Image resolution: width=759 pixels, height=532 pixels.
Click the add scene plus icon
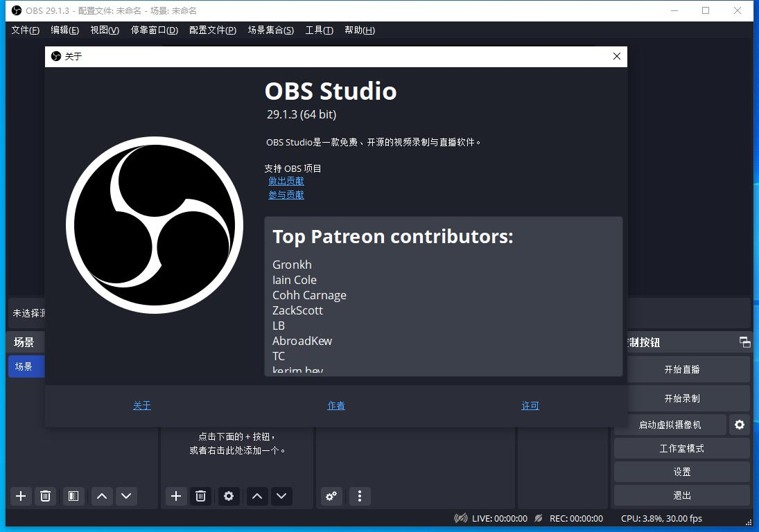pyautogui.click(x=21, y=496)
